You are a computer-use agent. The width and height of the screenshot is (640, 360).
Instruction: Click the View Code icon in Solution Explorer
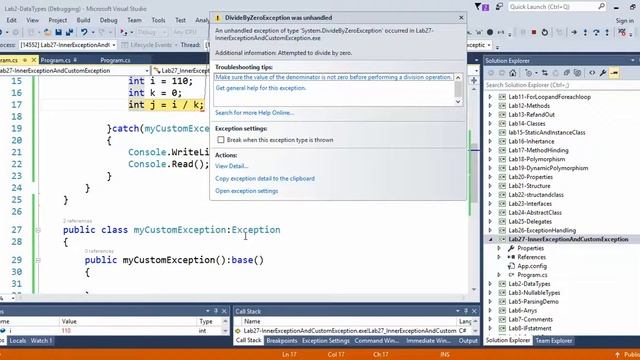pyautogui.click(x=592, y=73)
